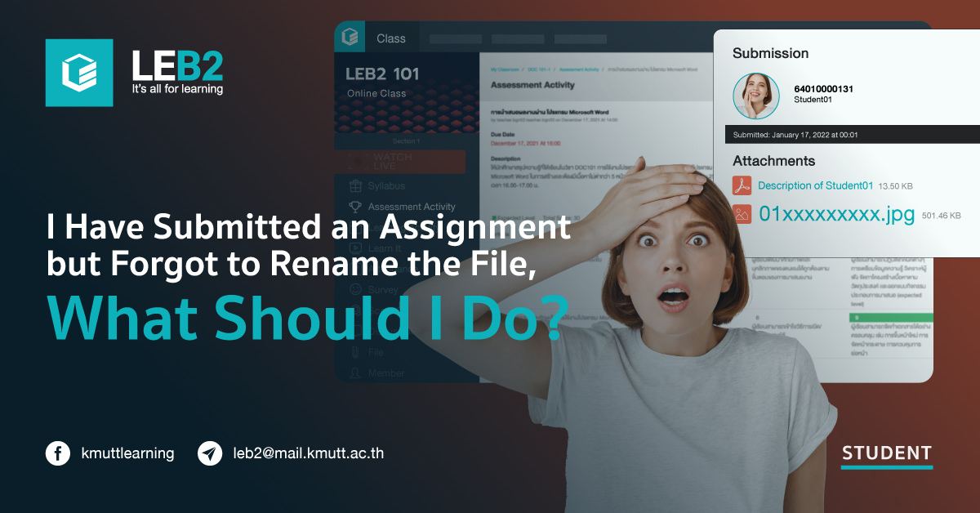This screenshot has height=513, width=980.
Task: Click the WATCH LIVE button
Action: click(399, 162)
